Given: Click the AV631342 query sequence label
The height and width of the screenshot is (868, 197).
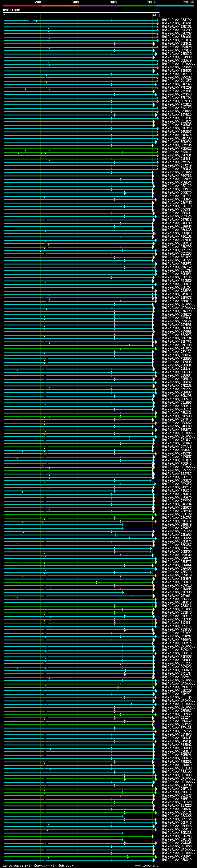Looking at the screenshot, I should point(11,10).
